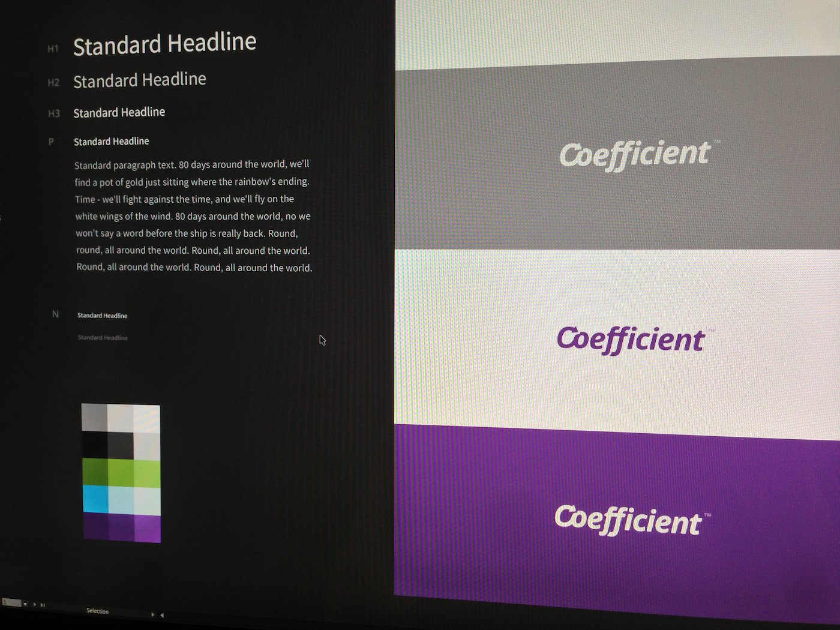Click the left scroll arrow in status bar
The image size is (840, 630).
coord(161,615)
